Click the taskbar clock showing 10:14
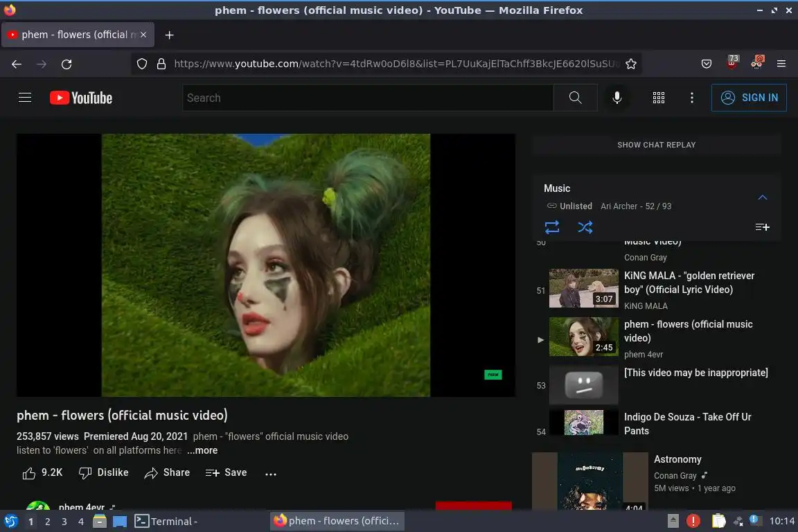The width and height of the screenshot is (798, 532). (781, 521)
